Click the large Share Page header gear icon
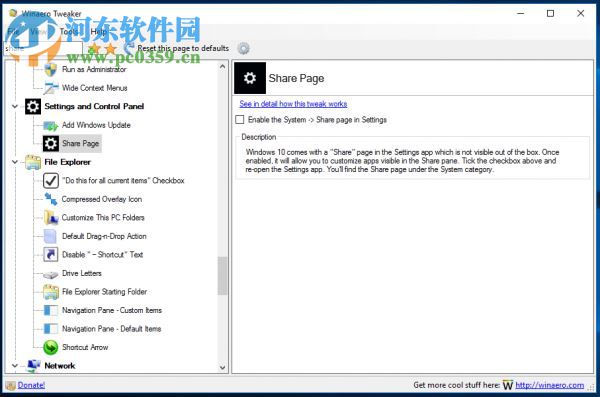This screenshot has height=397, width=600. tap(250, 78)
